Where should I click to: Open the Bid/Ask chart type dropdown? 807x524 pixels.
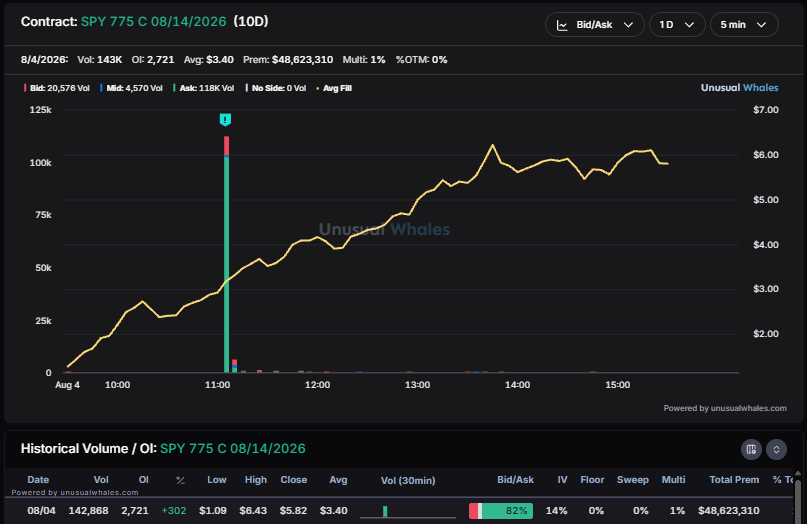coord(594,25)
